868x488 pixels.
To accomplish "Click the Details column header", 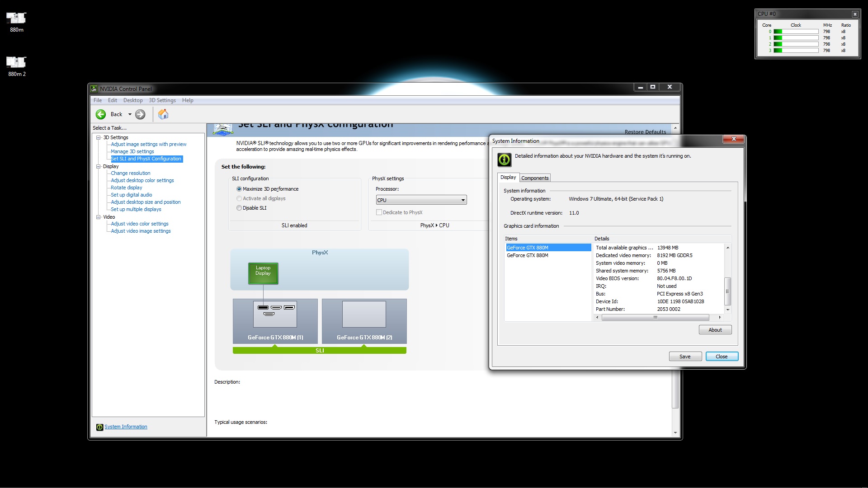I will click(662, 239).
